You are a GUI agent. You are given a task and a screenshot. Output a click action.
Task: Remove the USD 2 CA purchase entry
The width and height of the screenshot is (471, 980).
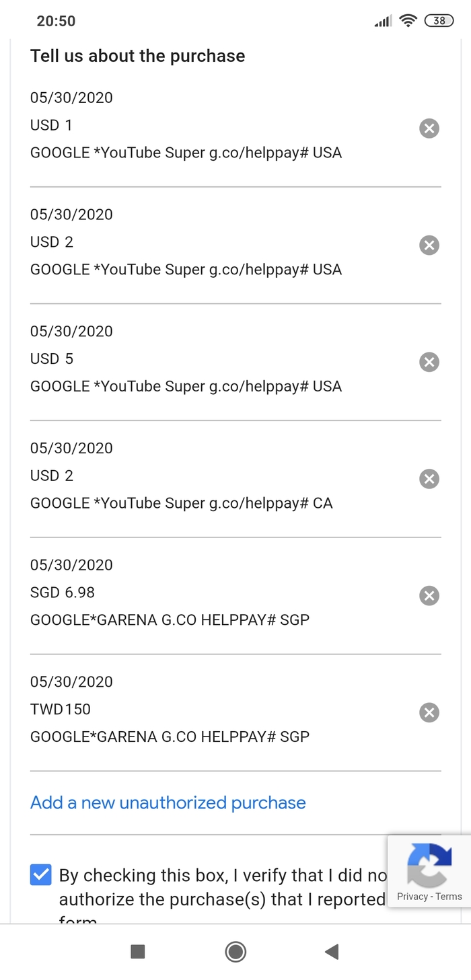tap(429, 479)
